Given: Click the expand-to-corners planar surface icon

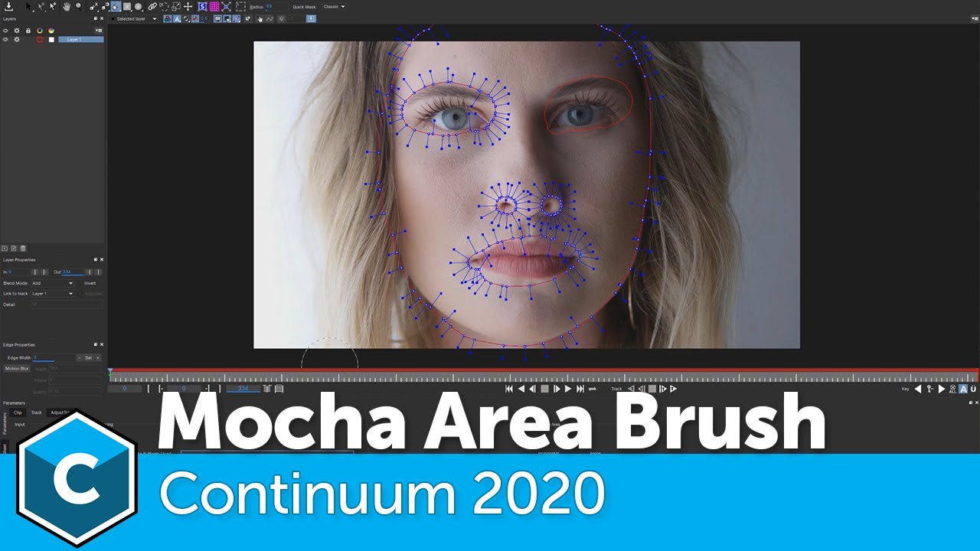Looking at the screenshot, I should 227,6.
